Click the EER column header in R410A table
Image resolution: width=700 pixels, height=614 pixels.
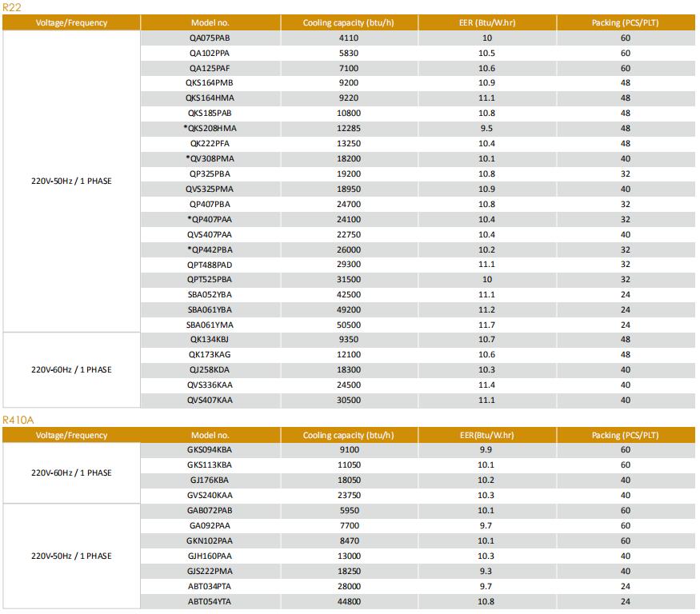tap(486, 435)
